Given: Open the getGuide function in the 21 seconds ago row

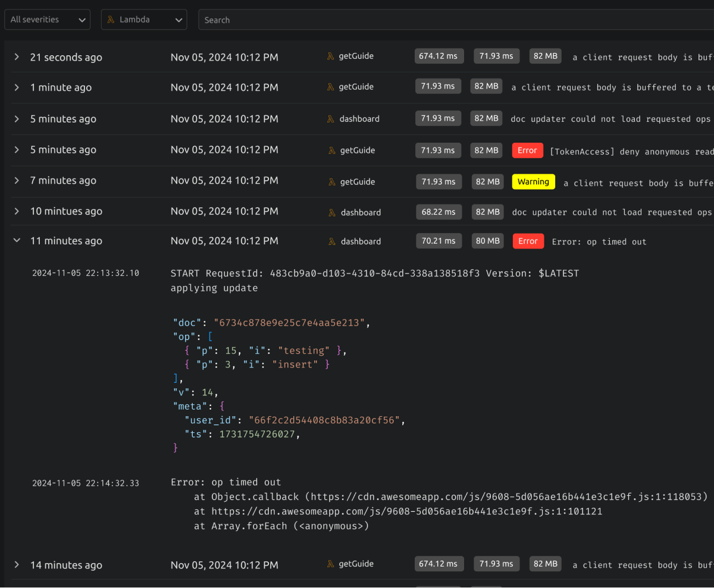Looking at the screenshot, I should tap(356, 56).
